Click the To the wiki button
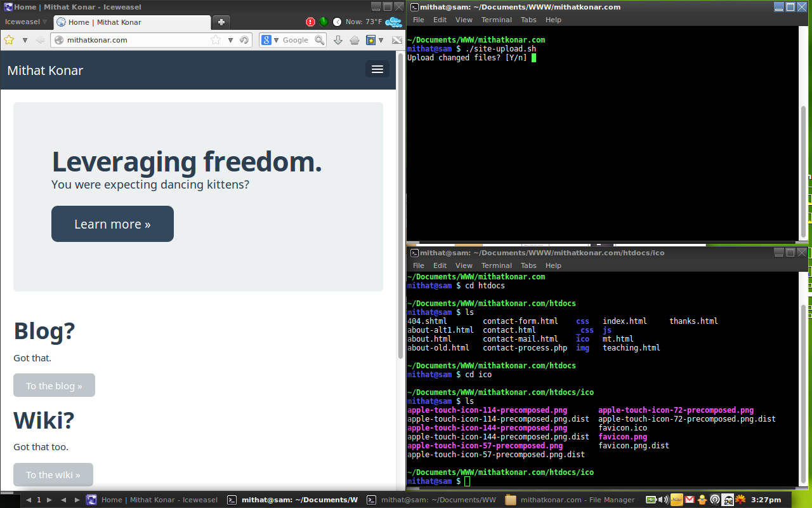The height and width of the screenshot is (508, 812). coord(53,474)
